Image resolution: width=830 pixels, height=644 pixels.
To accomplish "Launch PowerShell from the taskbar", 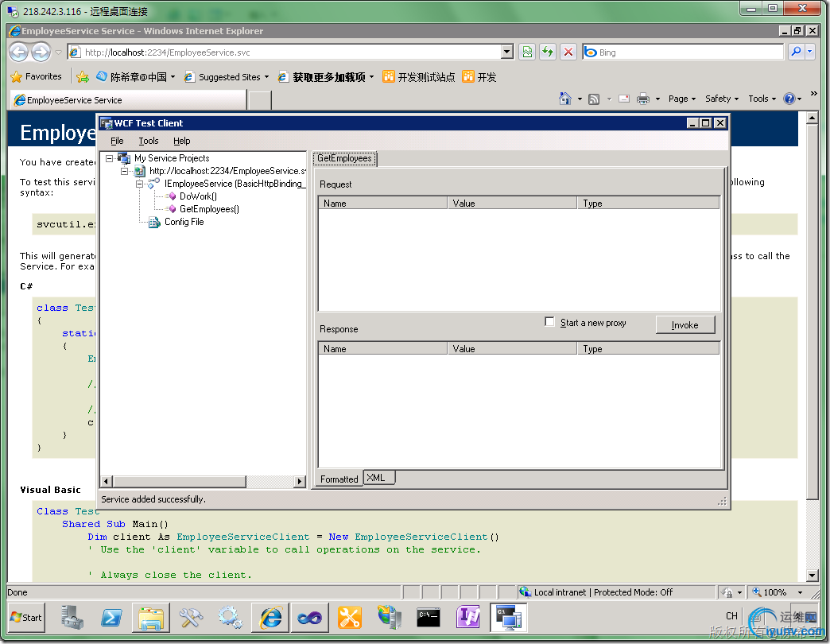I will tap(111, 618).
